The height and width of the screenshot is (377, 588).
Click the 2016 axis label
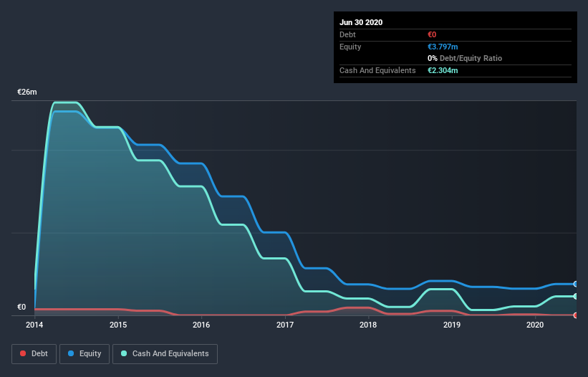coord(201,325)
